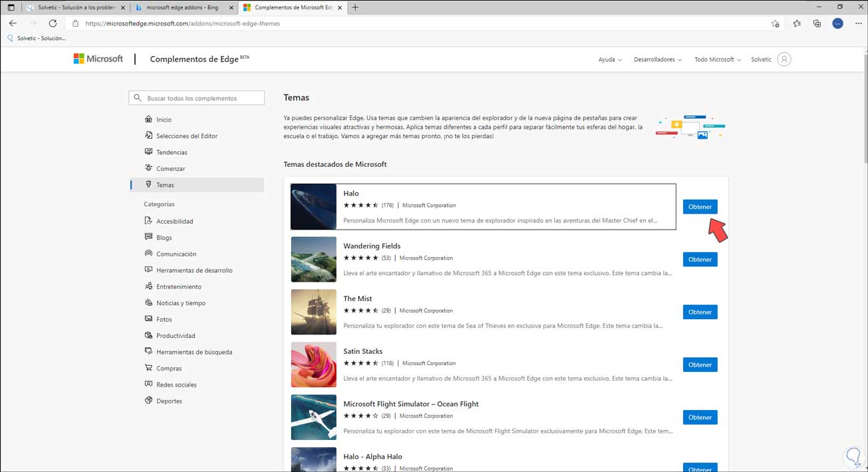Click the Satin Stacks title

[363, 351]
